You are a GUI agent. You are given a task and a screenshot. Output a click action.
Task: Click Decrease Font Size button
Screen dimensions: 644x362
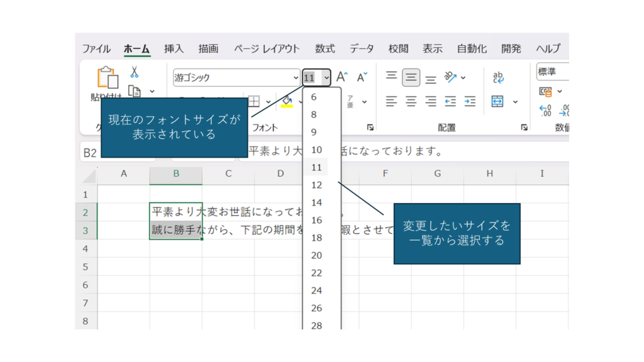point(362,77)
